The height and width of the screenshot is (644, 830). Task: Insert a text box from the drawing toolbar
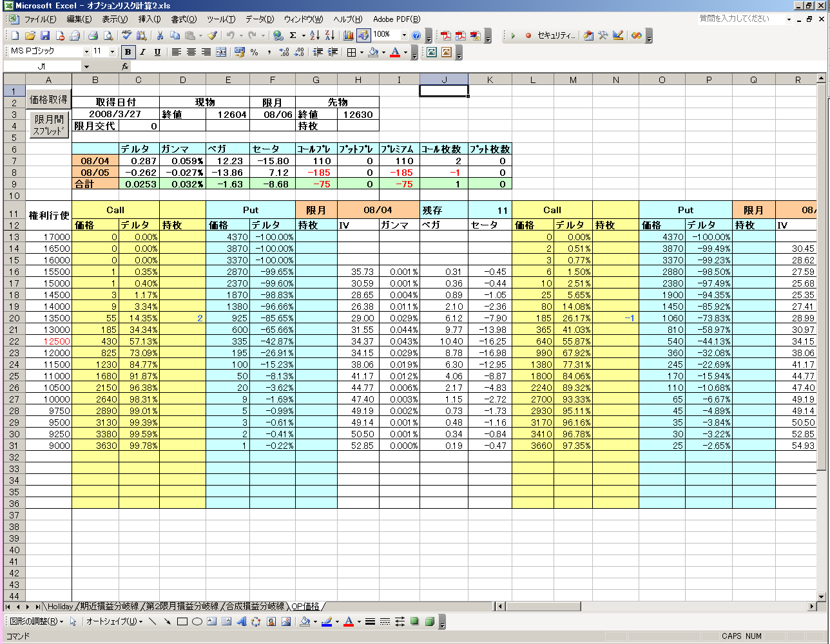tap(212, 621)
